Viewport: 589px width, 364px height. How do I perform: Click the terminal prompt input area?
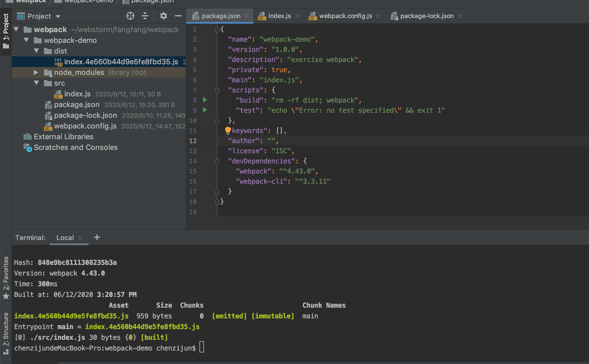coord(202,347)
